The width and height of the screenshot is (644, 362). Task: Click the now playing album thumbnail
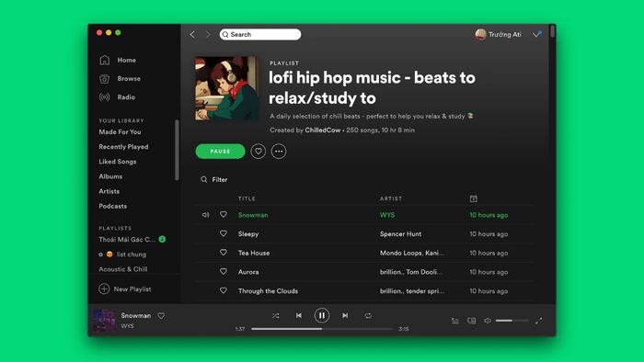(104, 321)
